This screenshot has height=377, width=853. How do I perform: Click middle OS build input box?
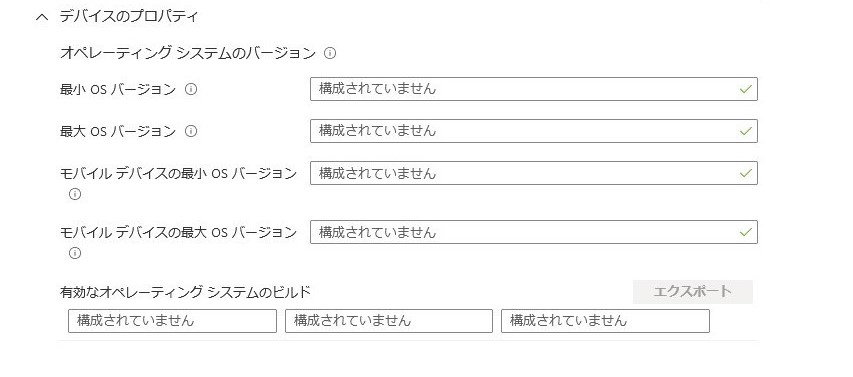point(389,321)
